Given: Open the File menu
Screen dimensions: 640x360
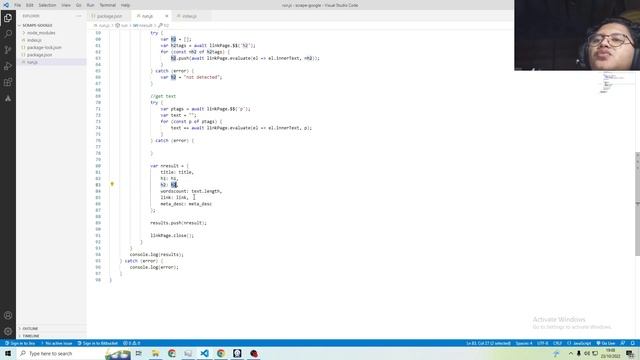Looking at the screenshot, I should 18,5.
